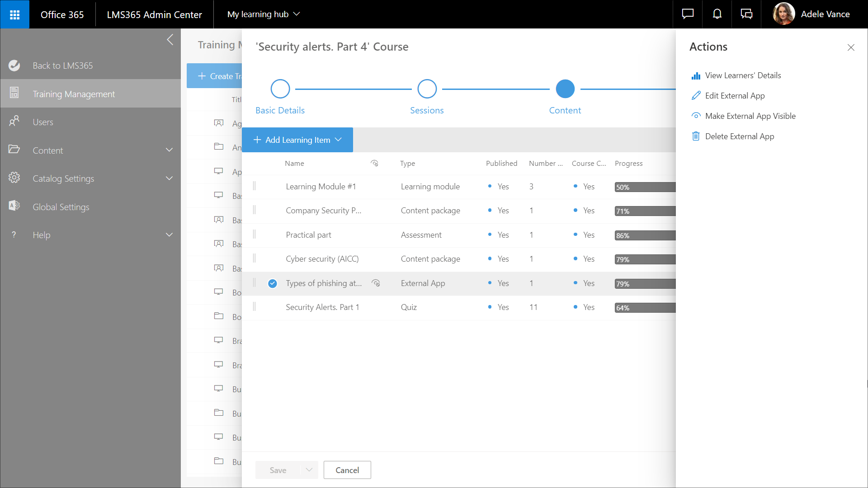Open Training Management in the sidebar

74,94
